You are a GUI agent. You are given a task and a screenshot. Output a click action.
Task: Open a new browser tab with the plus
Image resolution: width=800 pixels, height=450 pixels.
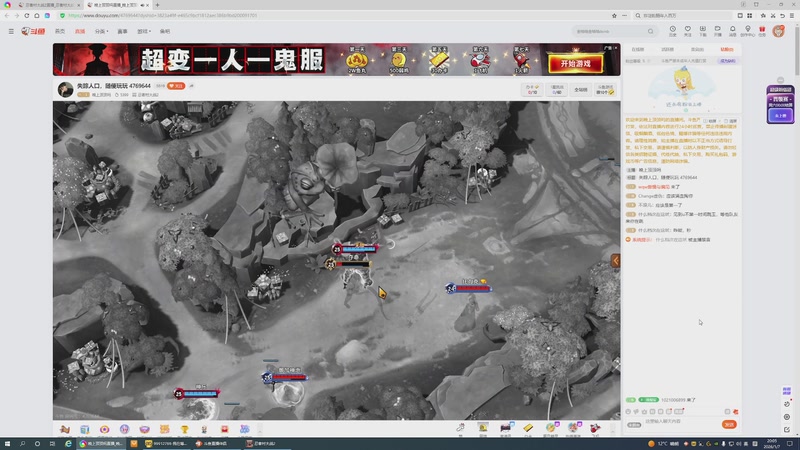point(157,5)
